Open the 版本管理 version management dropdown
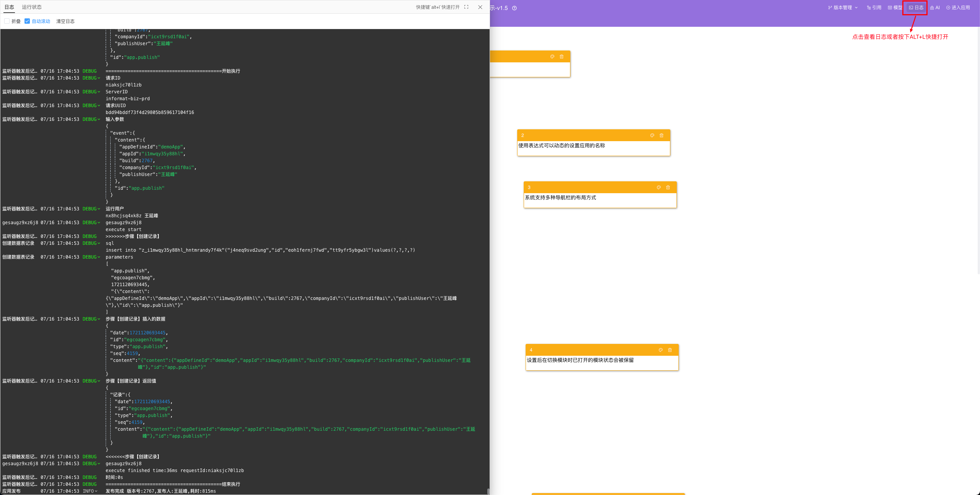980x495 pixels. pos(843,8)
